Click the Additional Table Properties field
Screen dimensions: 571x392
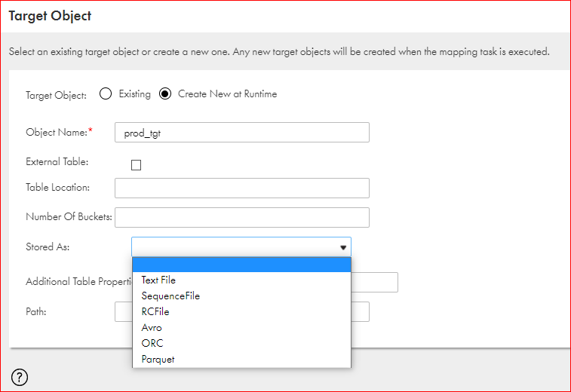click(x=374, y=282)
